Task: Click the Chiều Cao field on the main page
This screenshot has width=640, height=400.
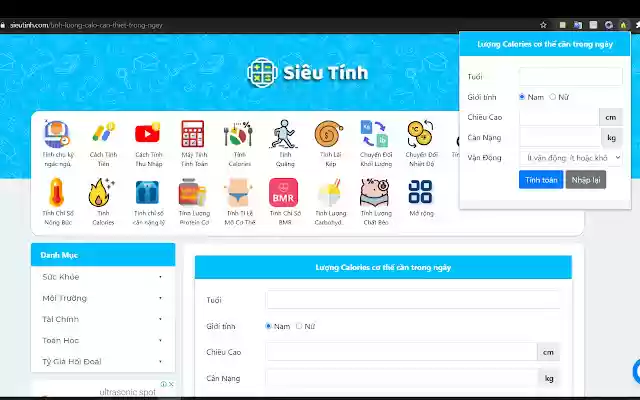Action: click(x=401, y=352)
